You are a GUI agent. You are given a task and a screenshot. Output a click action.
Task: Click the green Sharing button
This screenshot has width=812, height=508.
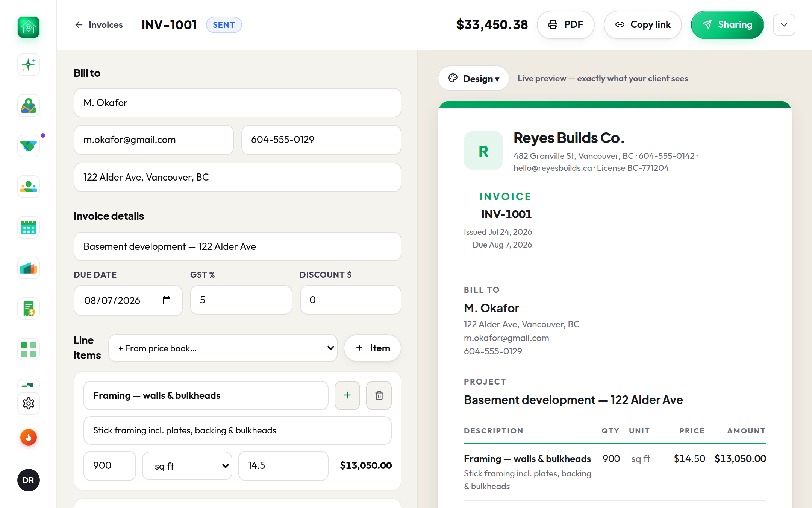727,25
